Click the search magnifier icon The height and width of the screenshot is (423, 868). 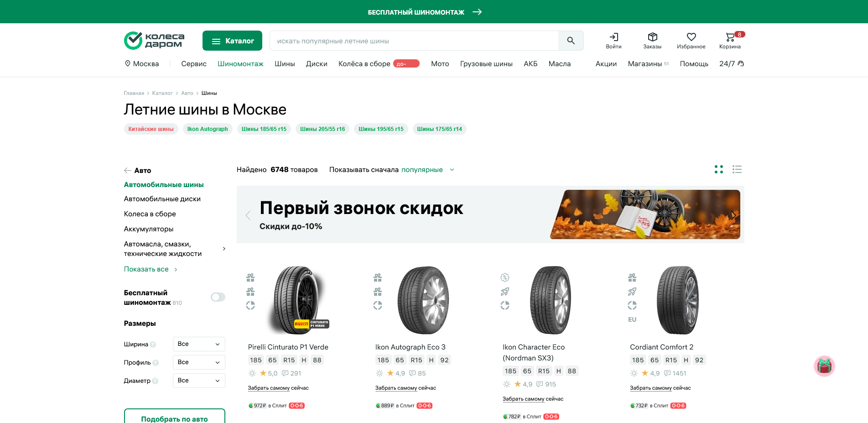(571, 41)
